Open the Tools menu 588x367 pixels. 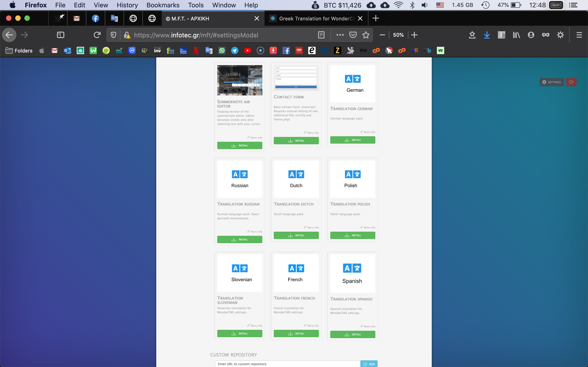pos(196,5)
